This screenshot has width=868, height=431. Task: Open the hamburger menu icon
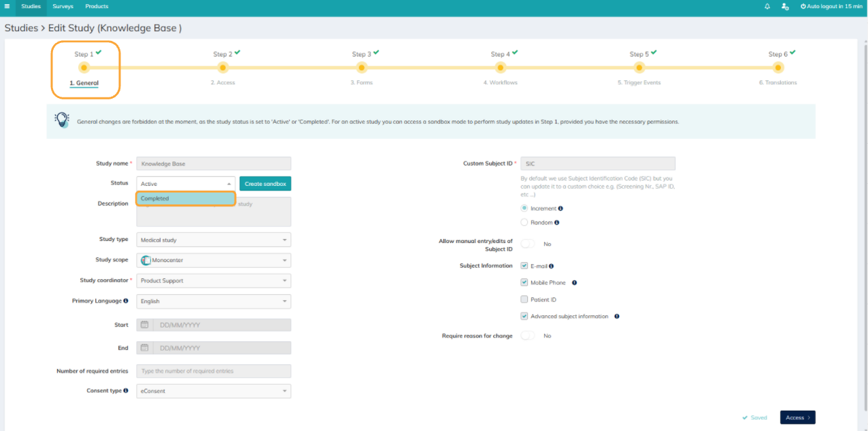(x=7, y=6)
